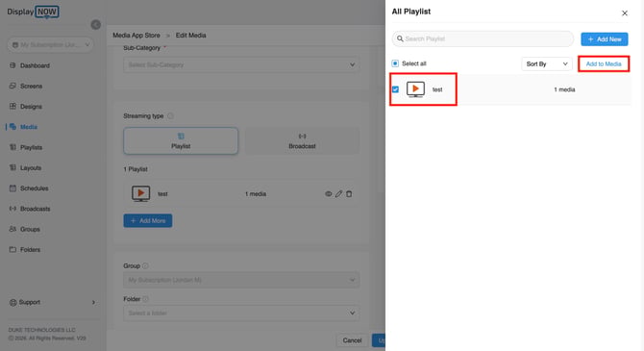Screen dimensions: 644x351
Task: Click the Dashboard sidebar icon
Action: point(12,65)
